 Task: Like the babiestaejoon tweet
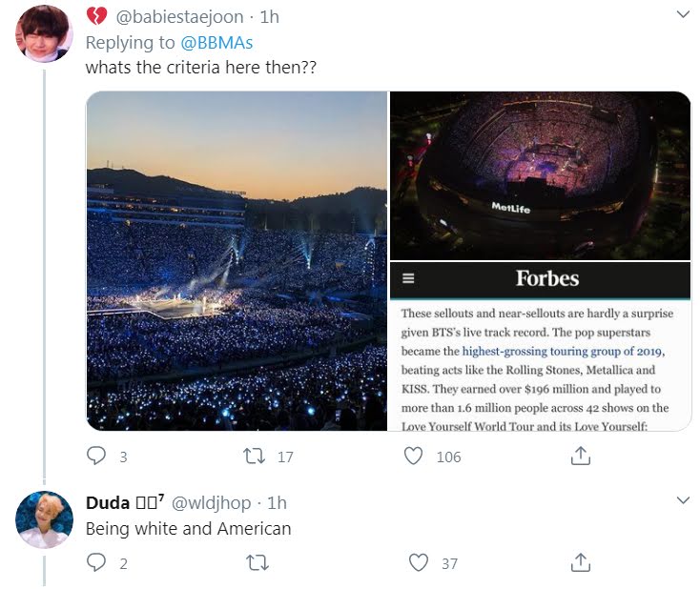[414, 457]
